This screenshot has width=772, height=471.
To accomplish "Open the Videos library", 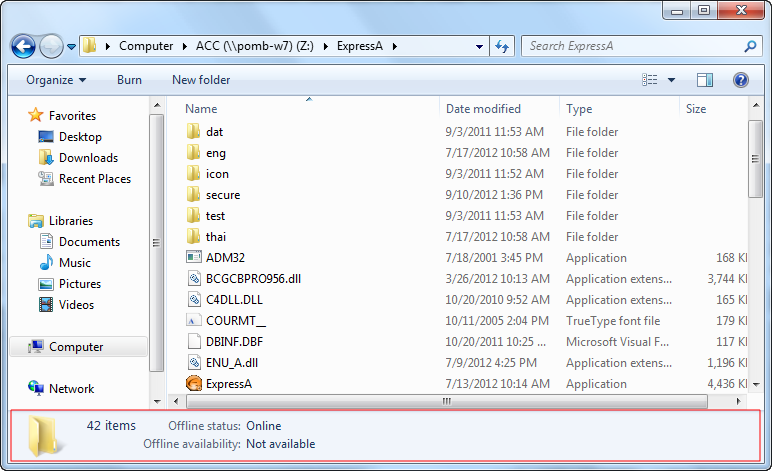I will click(x=76, y=305).
